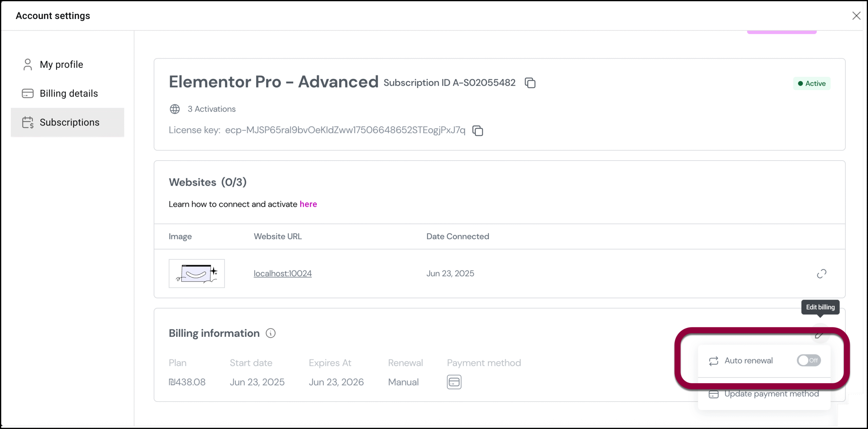Viewport: 868px width, 429px height.
Task: Choose Update payment method option
Action: pyautogui.click(x=764, y=394)
